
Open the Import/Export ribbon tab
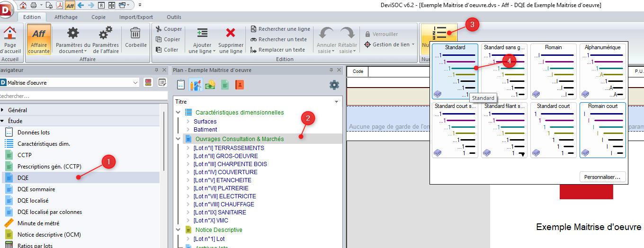(136, 17)
